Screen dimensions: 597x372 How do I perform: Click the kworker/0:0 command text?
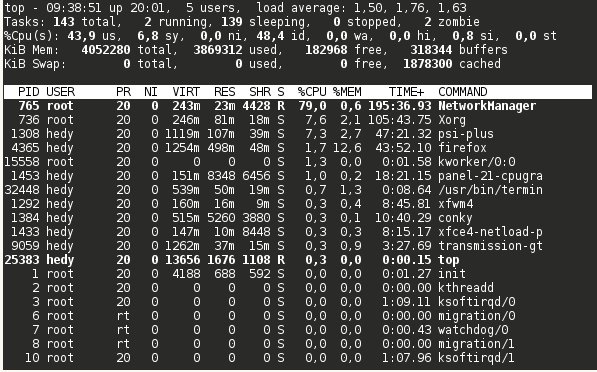pos(477,162)
